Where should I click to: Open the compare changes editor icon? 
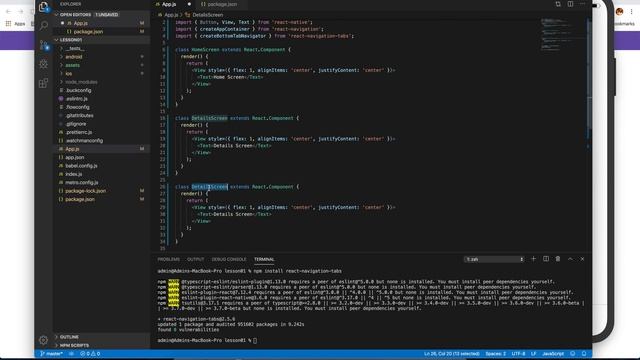pyautogui.click(x=558, y=4)
